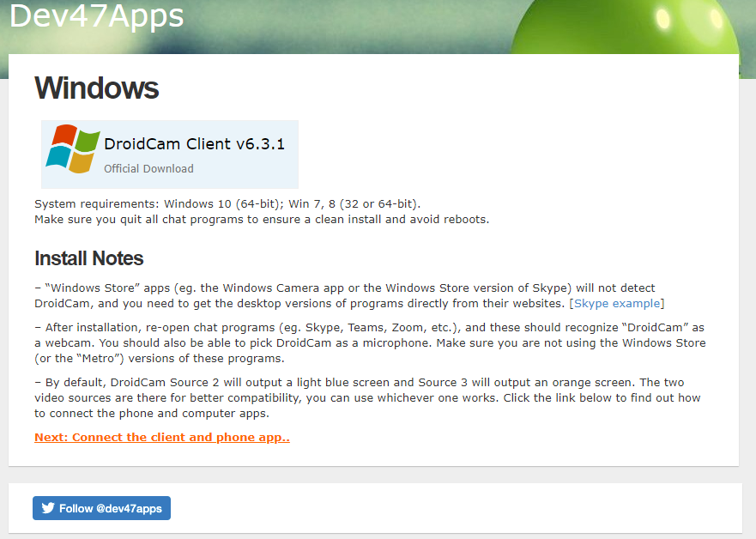The image size is (756, 539).
Task: Click the System requirements line
Action: [x=227, y=204]
